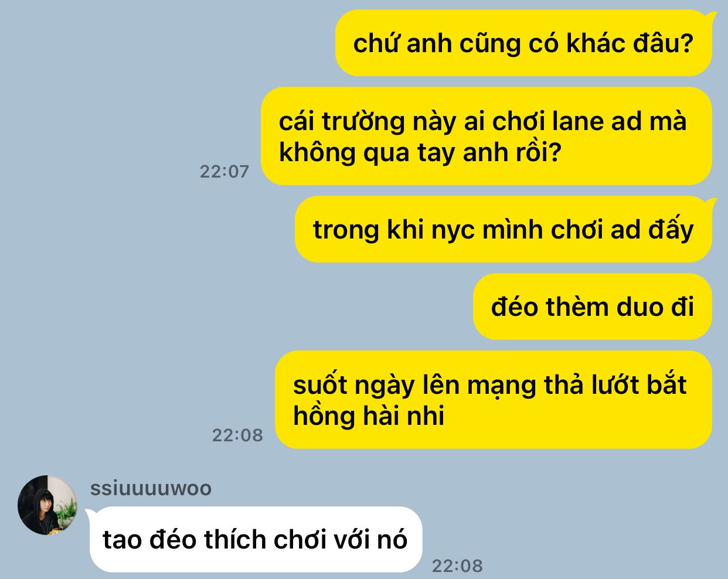Select the short message ending in "duo đi"
The image size is (728, 579).
tap(592, 306)
